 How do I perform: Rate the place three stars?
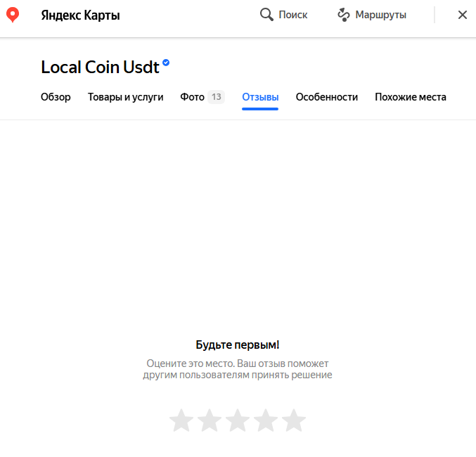tap(238, 420)
